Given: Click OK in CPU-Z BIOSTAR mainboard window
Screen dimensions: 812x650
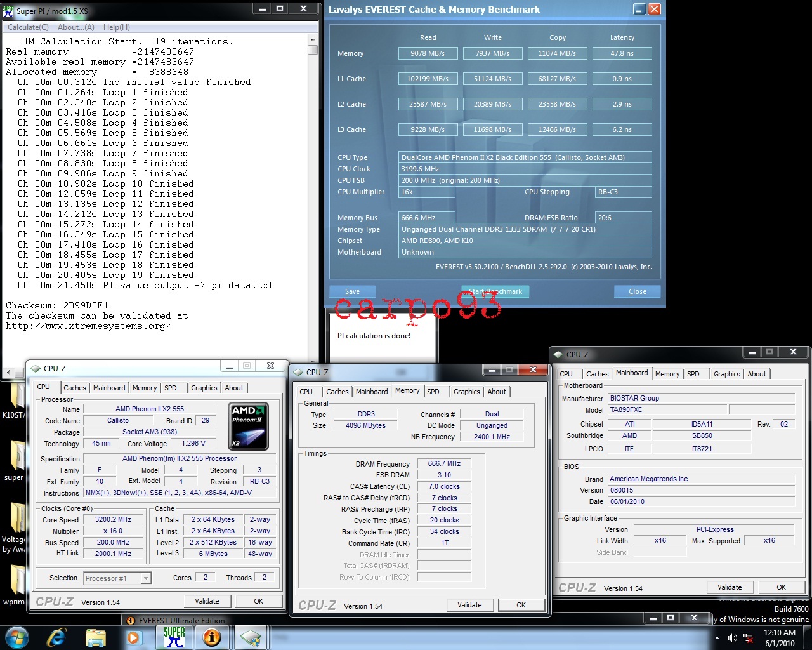Looking at the screenshot, I should tap(781, 587).
